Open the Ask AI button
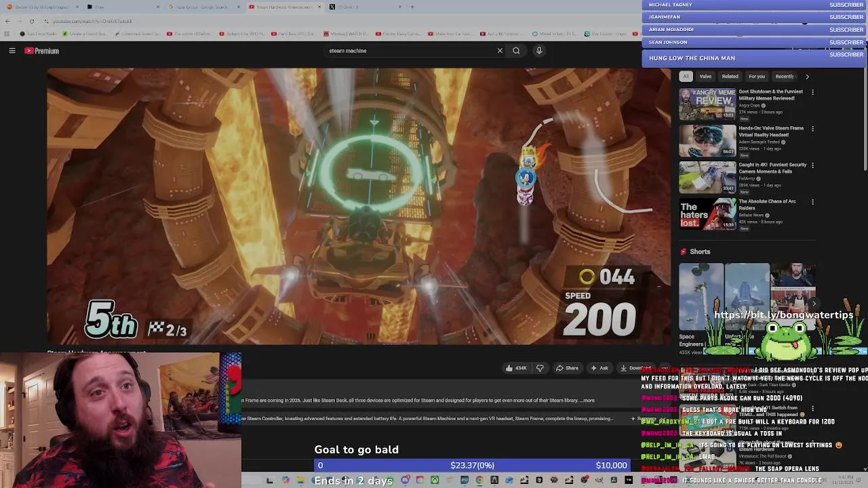868x488 pixels. 599,368
